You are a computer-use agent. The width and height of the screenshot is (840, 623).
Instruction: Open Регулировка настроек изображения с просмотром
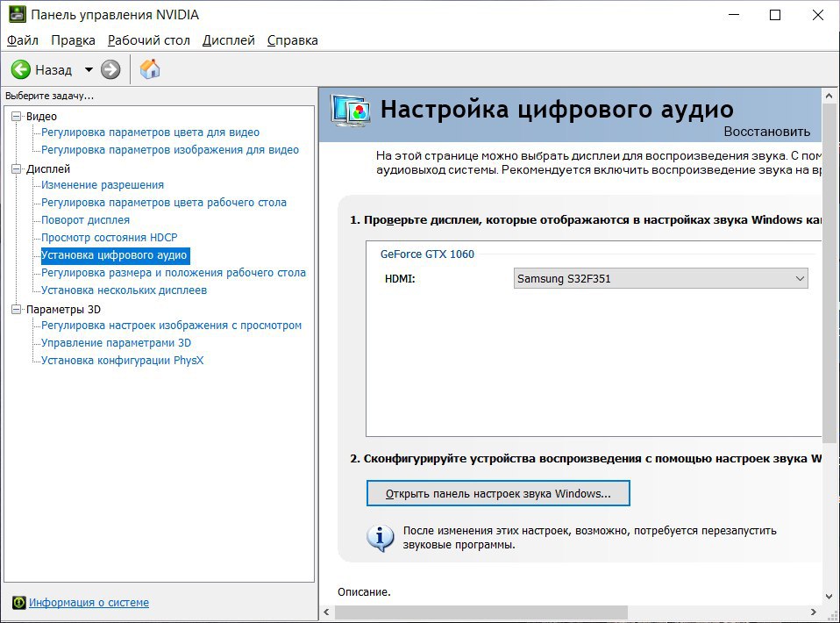[172, 326]
